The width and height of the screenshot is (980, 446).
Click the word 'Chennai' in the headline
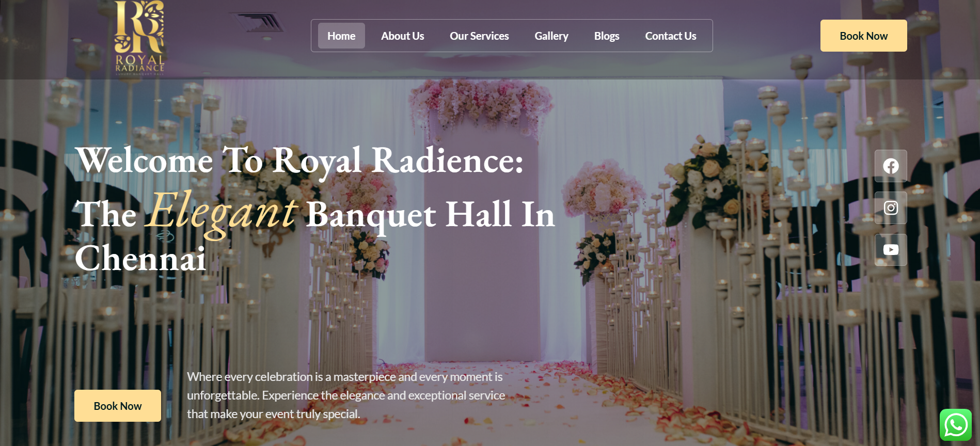[140, 258]
